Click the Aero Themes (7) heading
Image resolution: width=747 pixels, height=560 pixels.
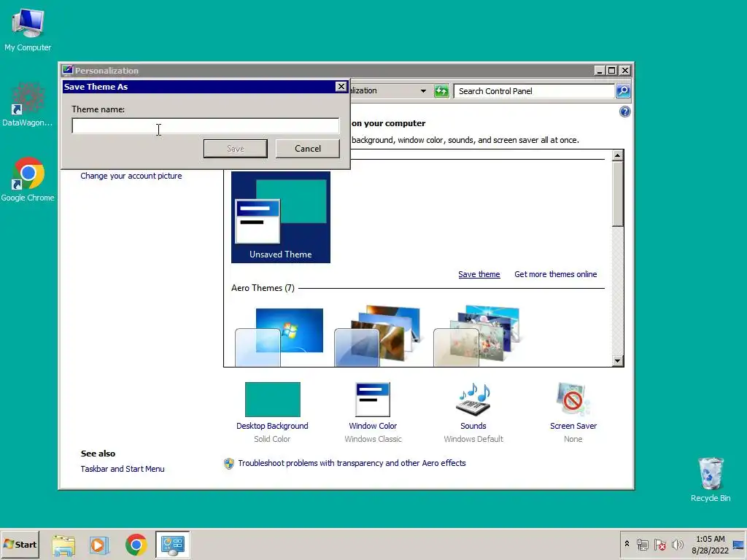[x=263, y=288]
